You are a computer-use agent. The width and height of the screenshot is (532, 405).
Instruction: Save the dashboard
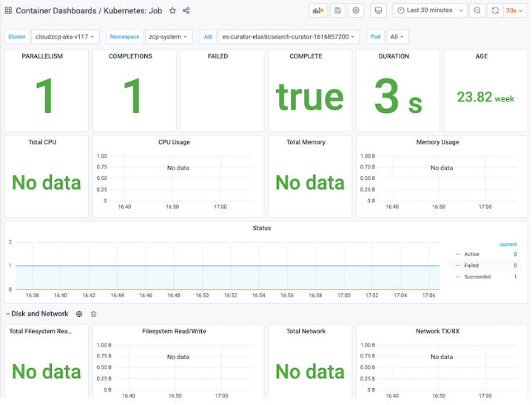[337, 10]
